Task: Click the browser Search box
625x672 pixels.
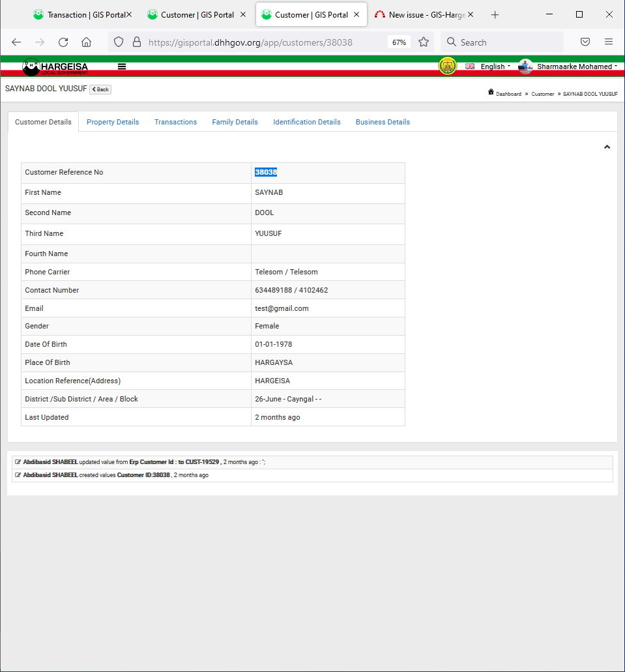Action: coord(502,42)
